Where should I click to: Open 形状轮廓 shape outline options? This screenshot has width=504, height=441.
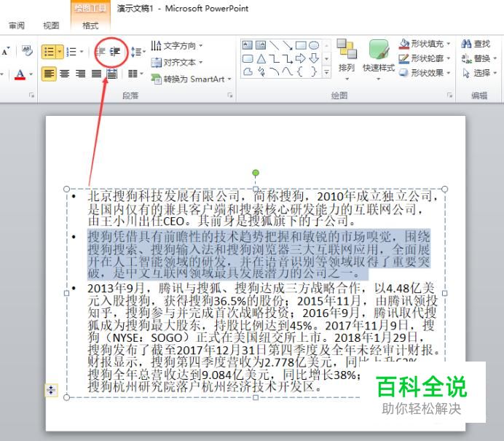[x=425, y=58]
